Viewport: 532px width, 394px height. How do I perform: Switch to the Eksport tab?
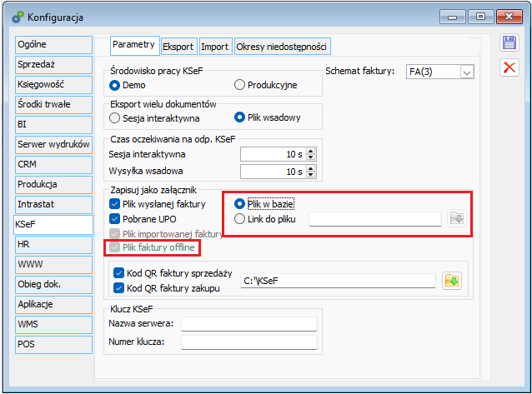[x=178, y=46]
